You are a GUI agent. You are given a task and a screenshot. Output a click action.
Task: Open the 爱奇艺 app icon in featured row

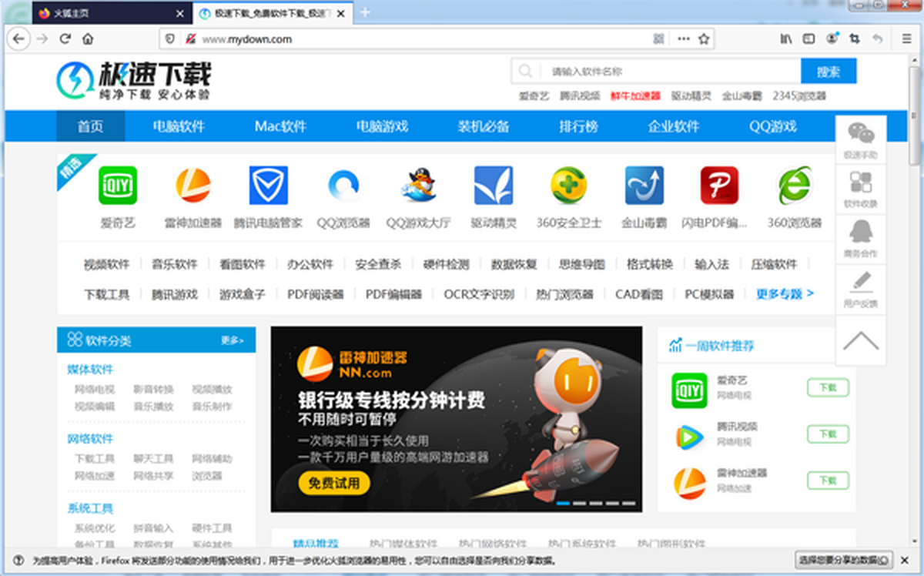click(118, 185)
